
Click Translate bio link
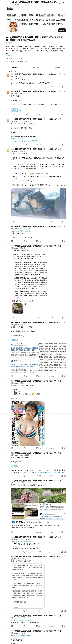10,55
